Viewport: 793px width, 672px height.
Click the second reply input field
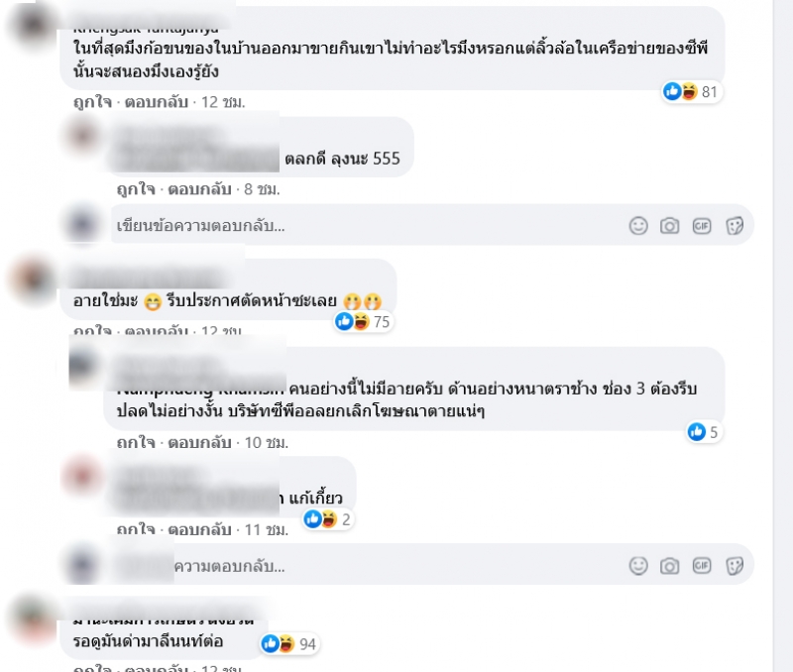[x=432, y=565]
